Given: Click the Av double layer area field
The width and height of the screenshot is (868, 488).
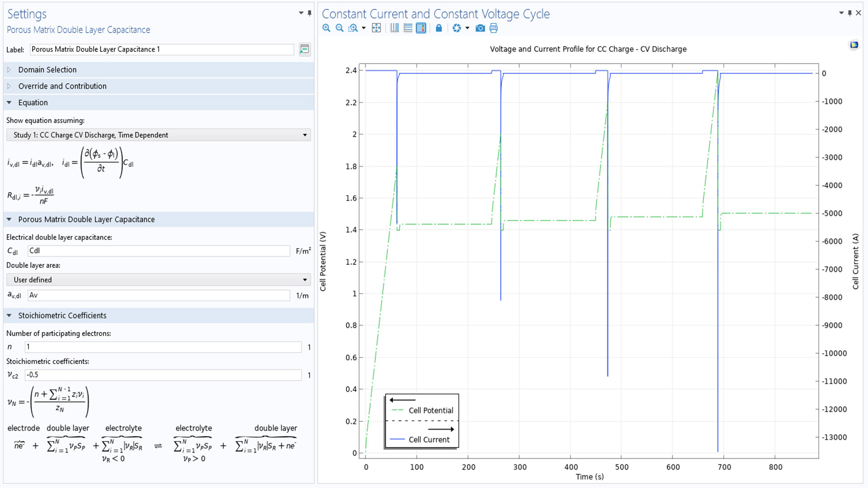Looking at the screenshot, I should pos(158,295).
